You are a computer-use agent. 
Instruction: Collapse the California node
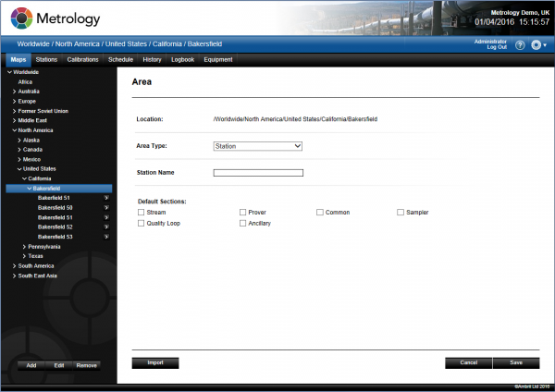click(24, 178)
